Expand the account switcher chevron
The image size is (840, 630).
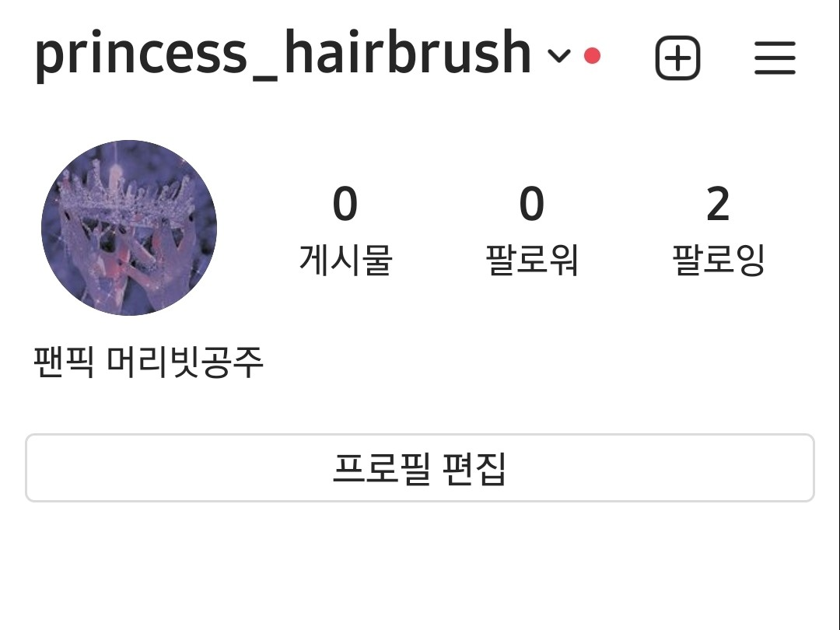tap(559, 55)
